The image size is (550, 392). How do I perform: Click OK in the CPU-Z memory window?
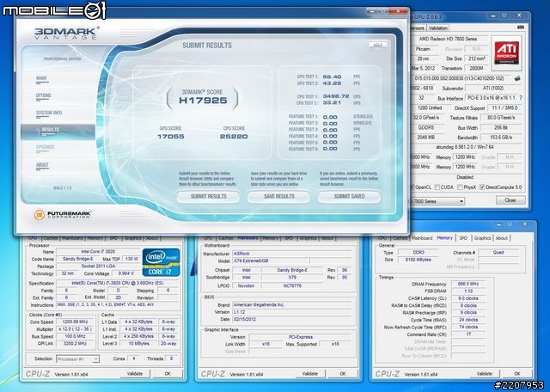tap(517, 374)
